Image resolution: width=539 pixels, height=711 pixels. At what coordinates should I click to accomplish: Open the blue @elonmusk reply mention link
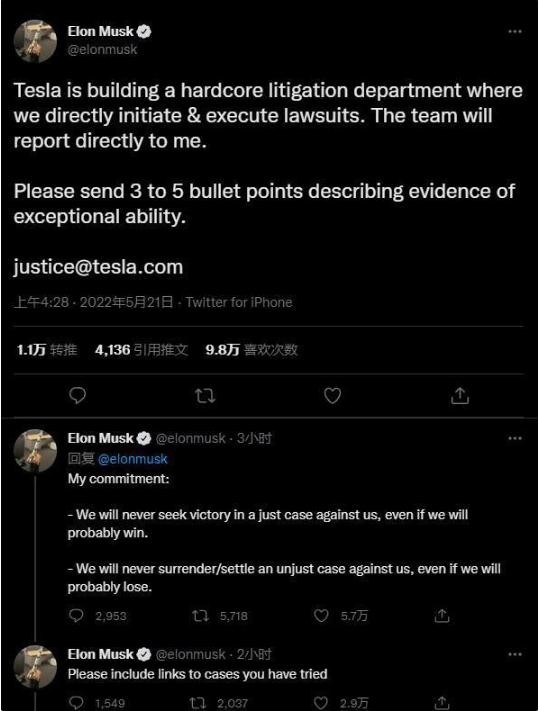133,459
